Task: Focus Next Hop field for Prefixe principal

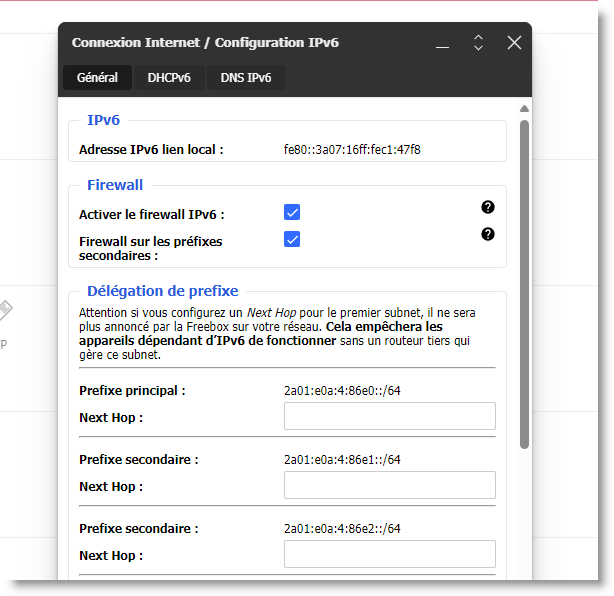Action: click(389, 416)
